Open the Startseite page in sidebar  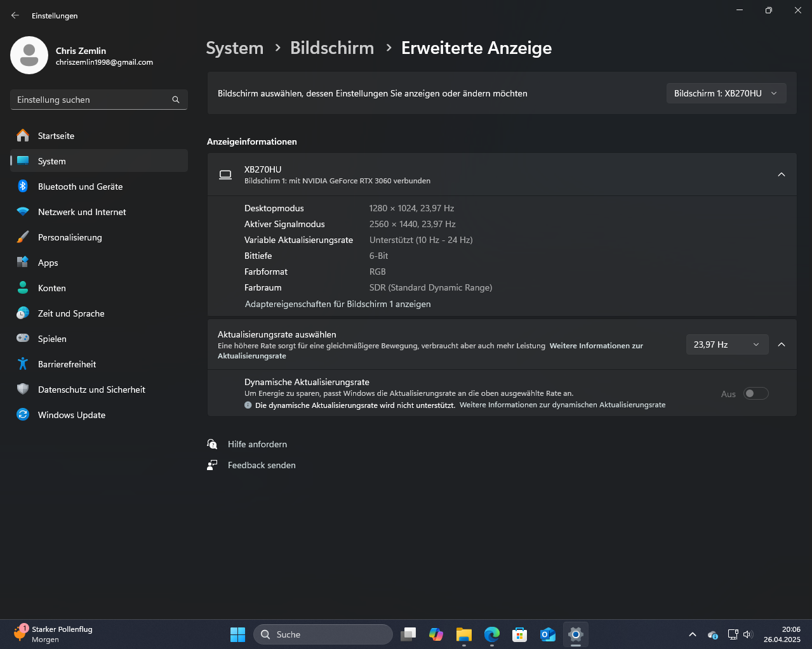point(99,136)
